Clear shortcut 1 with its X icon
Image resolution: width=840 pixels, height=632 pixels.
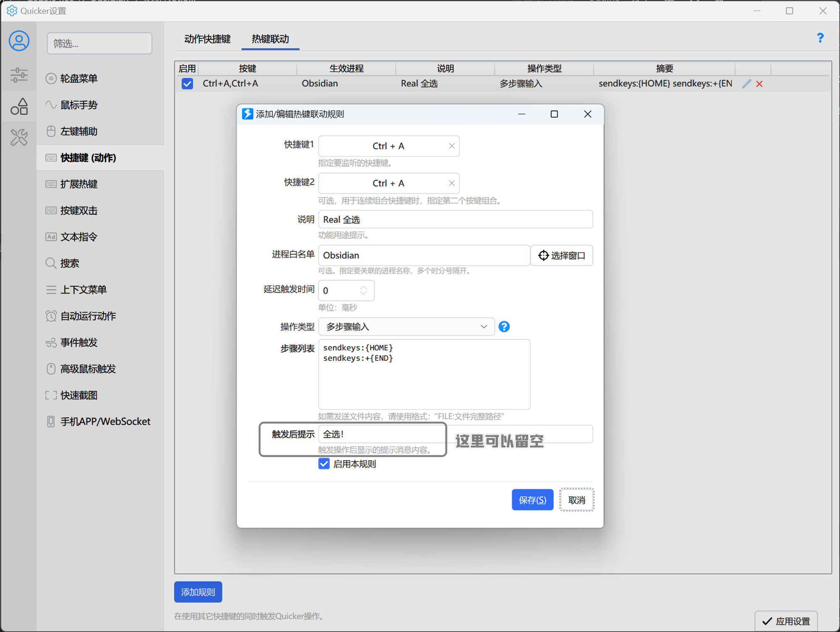pos(451,146)
